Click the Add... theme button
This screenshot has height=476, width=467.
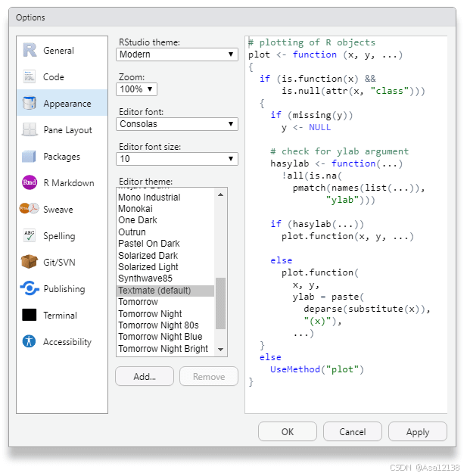point(145,376)
